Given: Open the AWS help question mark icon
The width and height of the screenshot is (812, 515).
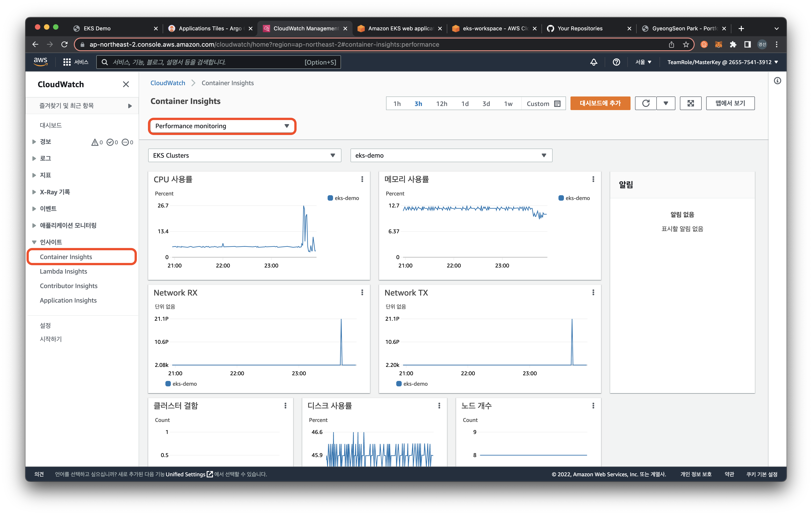Looking at the screenshot, I should pyautogui.click(x=616, y=62).
